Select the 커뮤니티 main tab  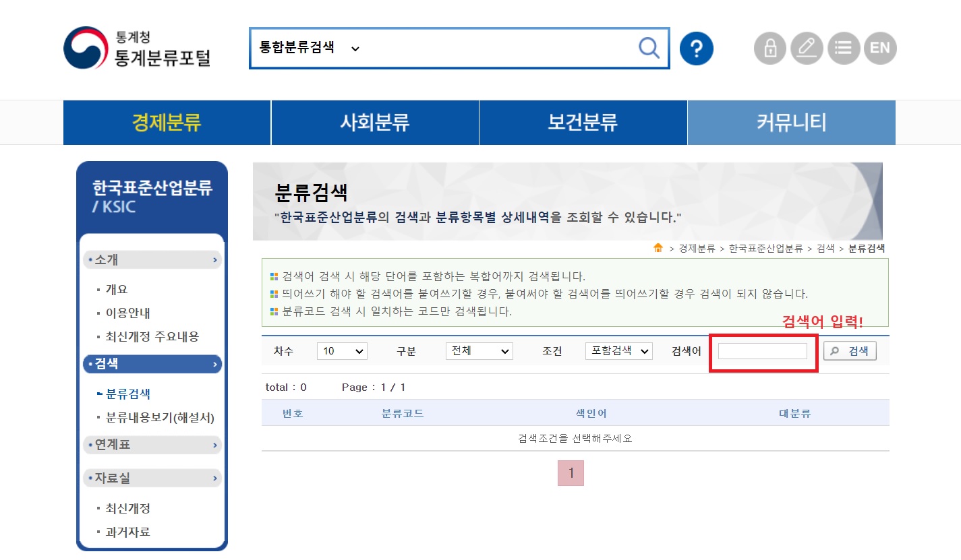(792, 123)
